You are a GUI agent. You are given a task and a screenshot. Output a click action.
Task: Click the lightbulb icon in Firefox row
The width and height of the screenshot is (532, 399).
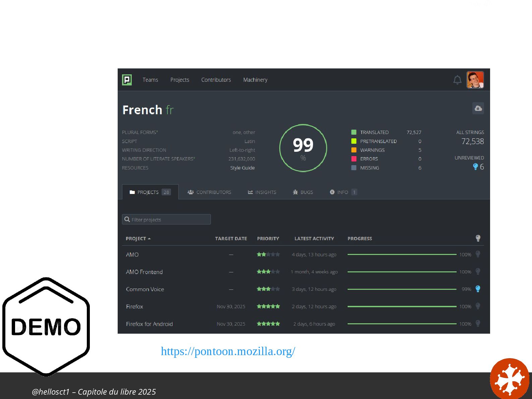coord(478,306)
